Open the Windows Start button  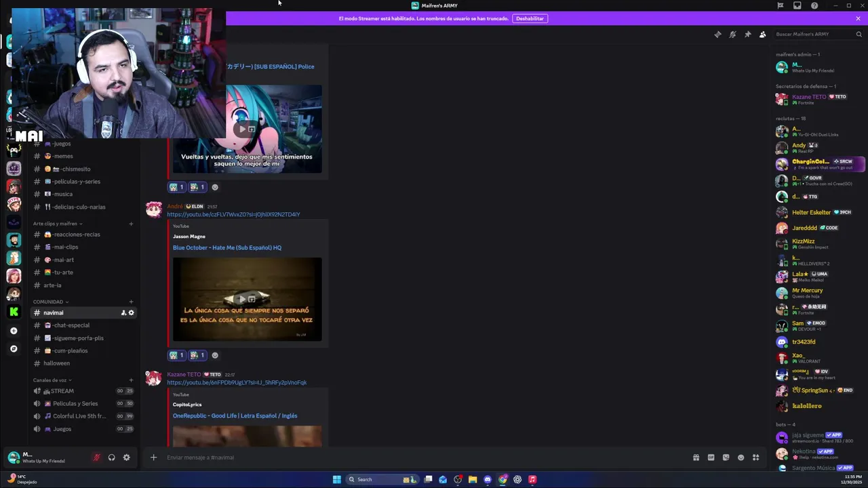[337, 479]
